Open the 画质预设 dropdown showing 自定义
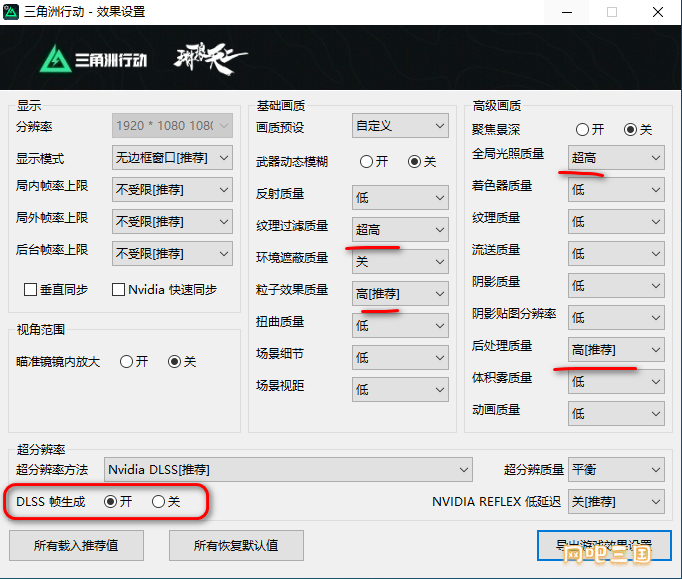682x579 pixels. pos(400,126)
